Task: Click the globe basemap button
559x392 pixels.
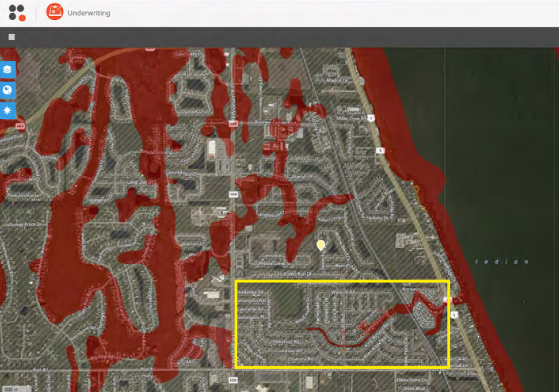Action: pos(8,90)
